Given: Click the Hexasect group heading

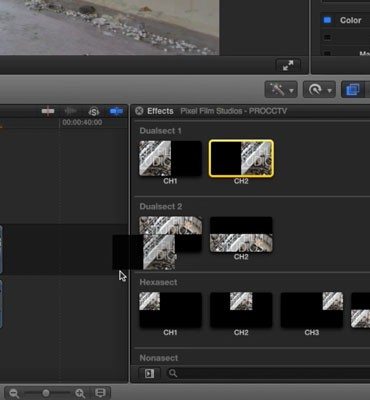Looking at the screenshot, I should (x=158, y=282).
